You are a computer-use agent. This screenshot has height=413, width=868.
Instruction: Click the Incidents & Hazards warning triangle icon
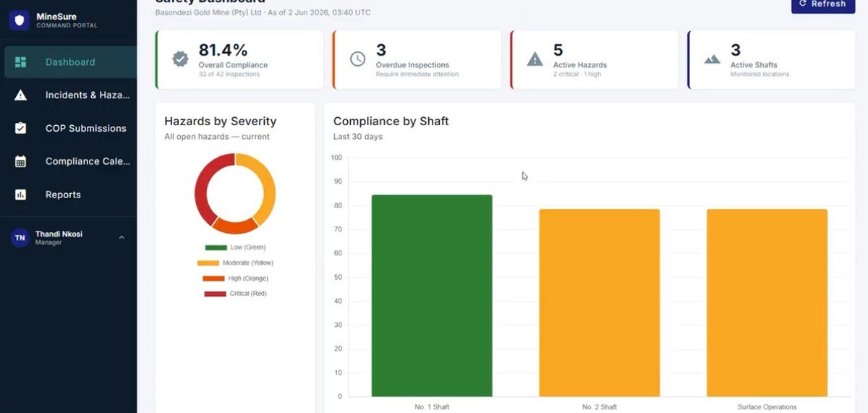(20, 95)
